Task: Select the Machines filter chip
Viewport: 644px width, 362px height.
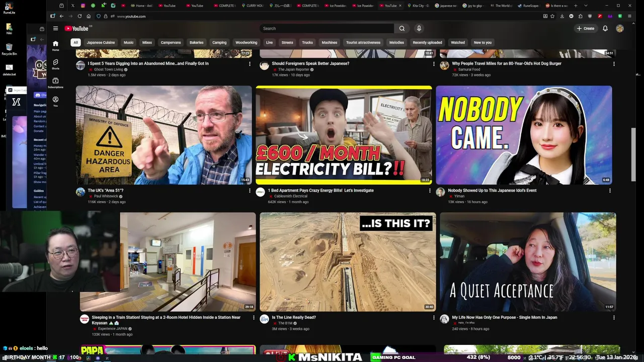Action: coord(330,43)
